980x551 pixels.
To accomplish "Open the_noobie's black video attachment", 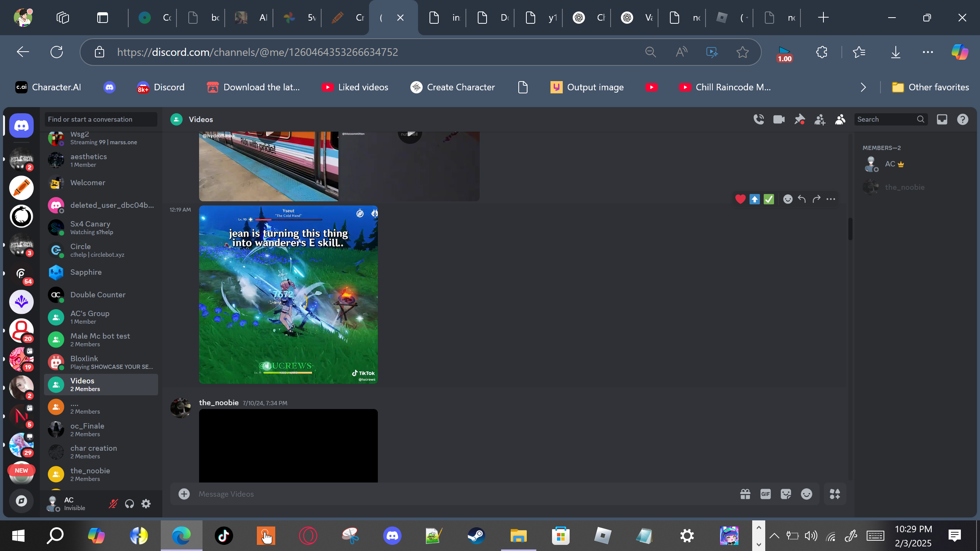I will click(288, 446).
